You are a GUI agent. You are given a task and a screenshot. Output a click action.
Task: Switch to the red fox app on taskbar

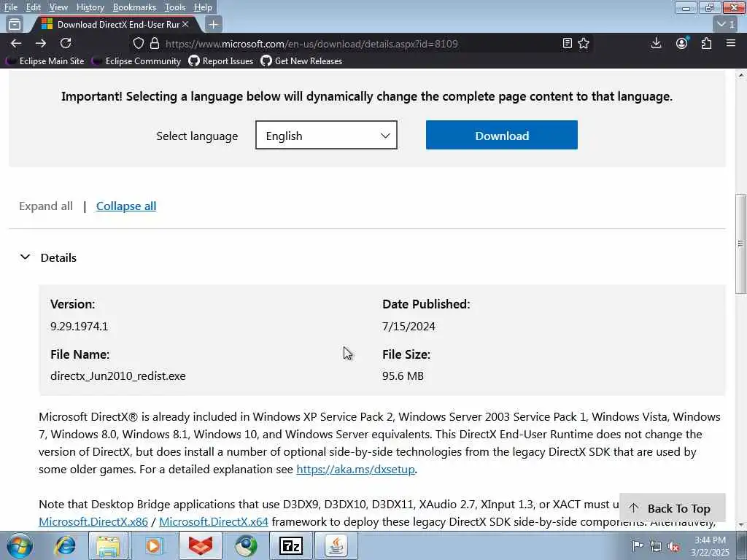pyautogui.click(x=200, y=545)
